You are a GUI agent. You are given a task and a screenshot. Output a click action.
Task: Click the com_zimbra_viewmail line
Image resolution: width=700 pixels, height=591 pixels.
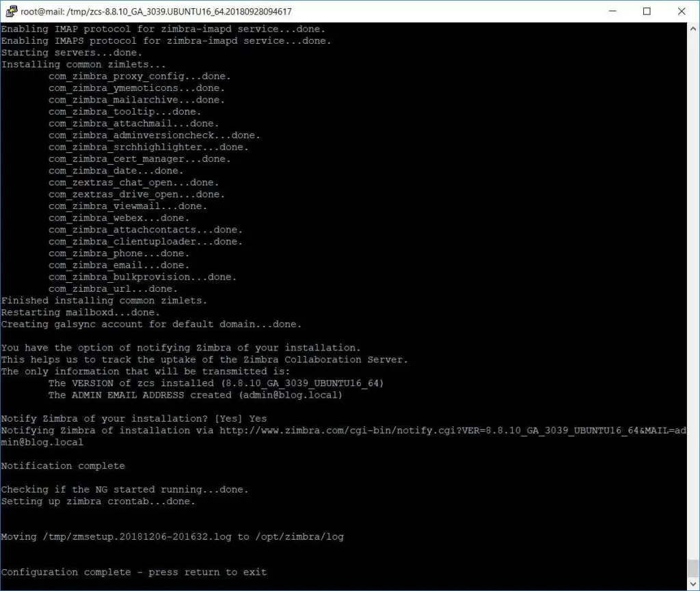pos(128,206)
